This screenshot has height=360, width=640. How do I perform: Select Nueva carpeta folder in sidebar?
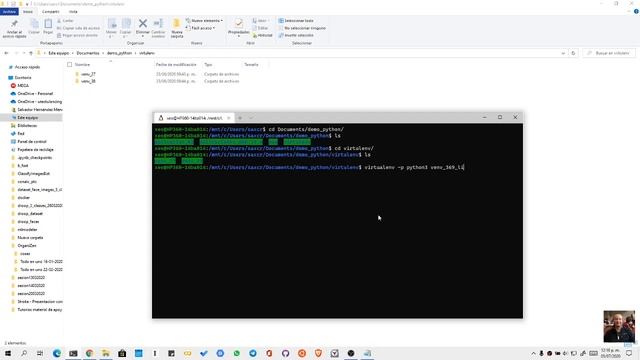(30, 238)
